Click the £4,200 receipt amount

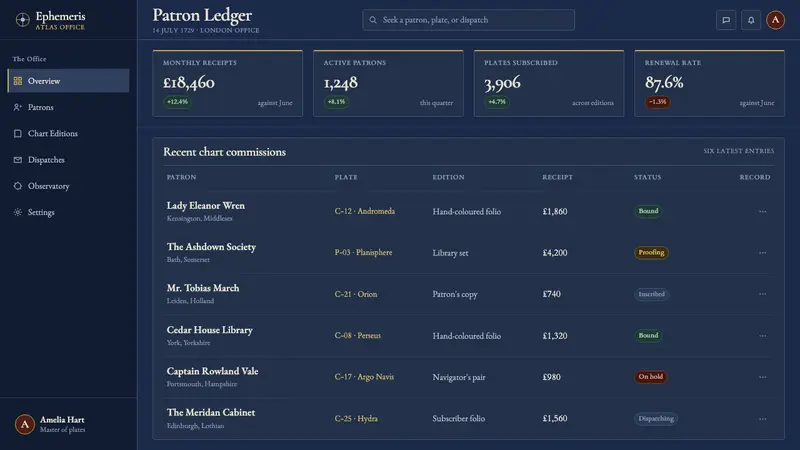coord(555,253)
